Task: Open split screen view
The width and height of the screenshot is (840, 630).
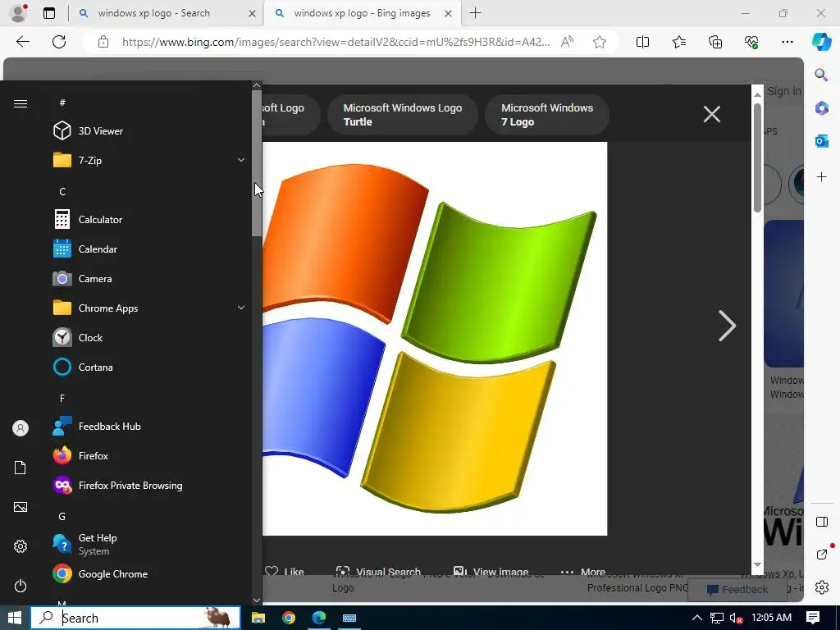Action: coord(642,42)
